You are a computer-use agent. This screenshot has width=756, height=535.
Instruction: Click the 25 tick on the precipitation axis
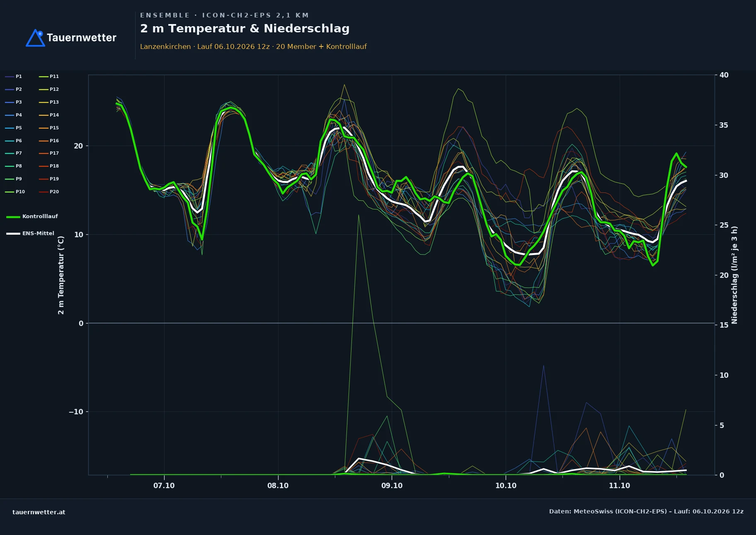pos(724,225)
